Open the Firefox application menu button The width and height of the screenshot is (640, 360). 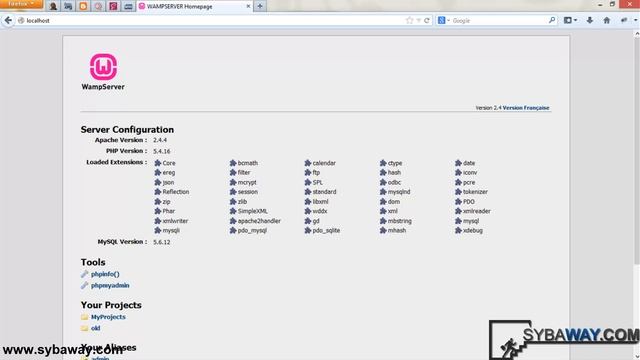point(21,4)
